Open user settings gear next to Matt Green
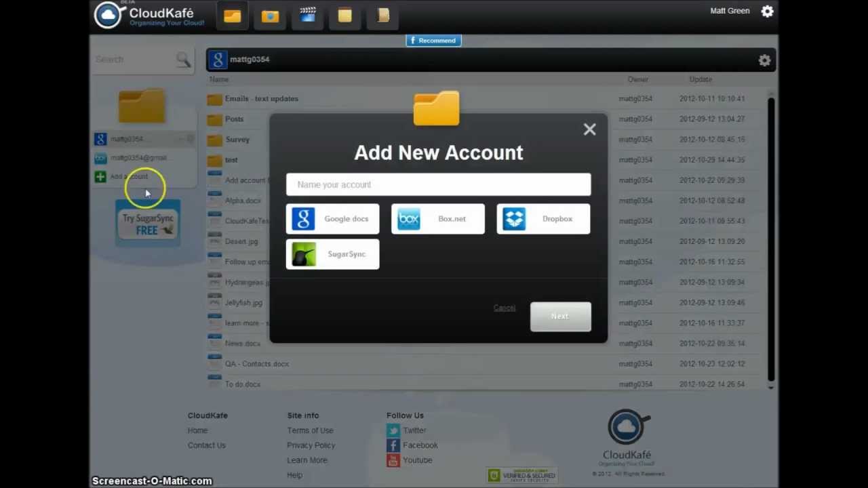Image resolution: width=868 pixels, height=488 pixels. point(767,11)
